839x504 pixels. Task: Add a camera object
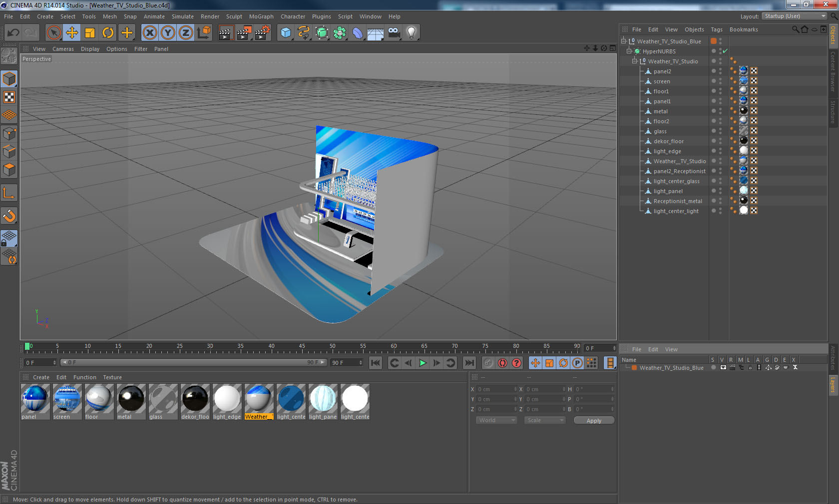tap(394, 33)
